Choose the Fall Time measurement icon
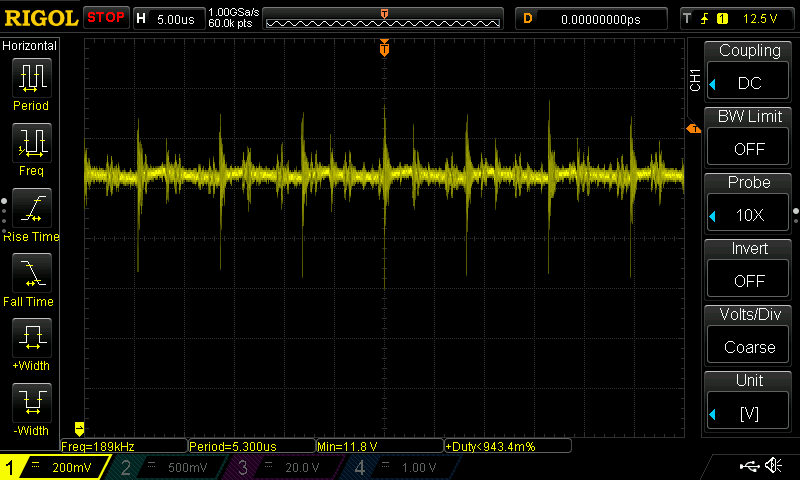 tap(31, 273)
